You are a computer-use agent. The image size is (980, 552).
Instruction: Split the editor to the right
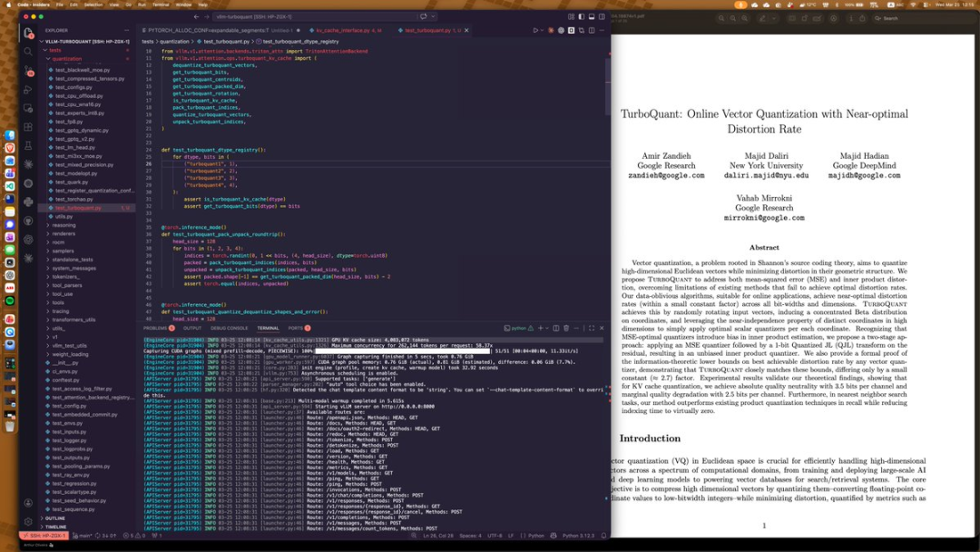click(592, 30)
